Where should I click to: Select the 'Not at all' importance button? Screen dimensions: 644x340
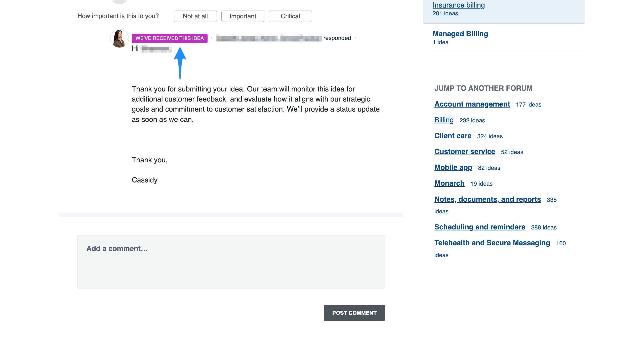pyautogui.click(x=195, y=16)
